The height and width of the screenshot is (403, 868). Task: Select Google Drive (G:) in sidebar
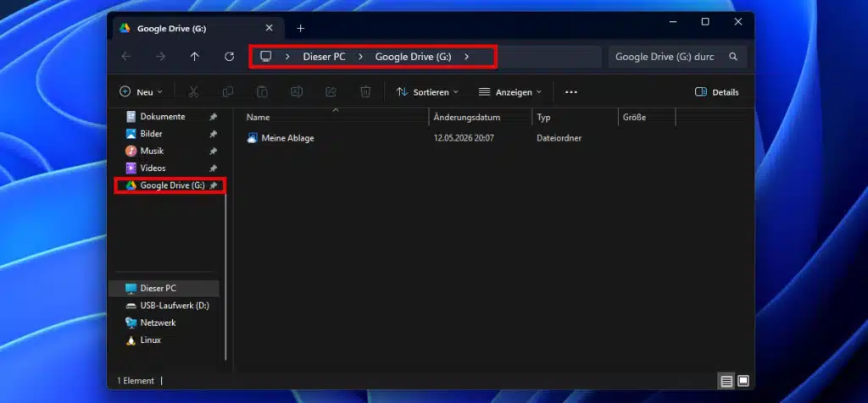pos(172,185)
